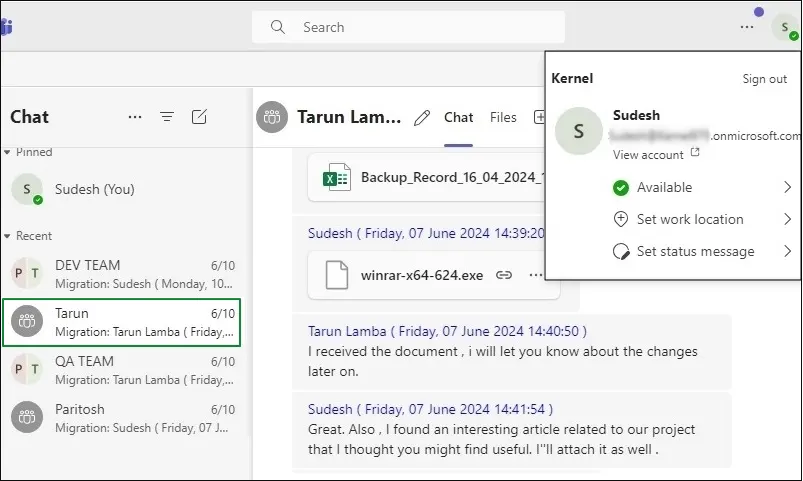Screen dimensions: 803x481
Task: Click the Paritosh group avatar
Action: (27, 417)
